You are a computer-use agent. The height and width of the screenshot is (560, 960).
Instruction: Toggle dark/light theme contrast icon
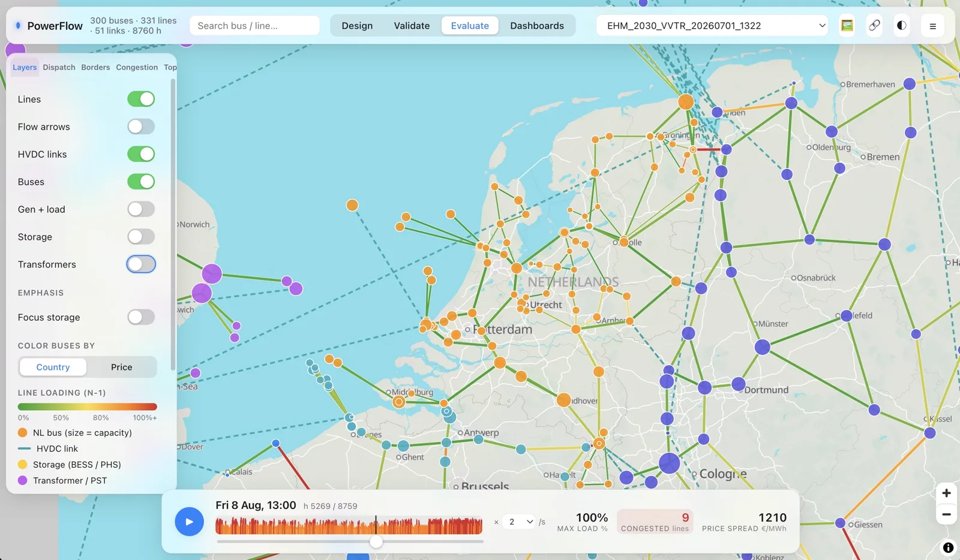(x=901, y=26)
